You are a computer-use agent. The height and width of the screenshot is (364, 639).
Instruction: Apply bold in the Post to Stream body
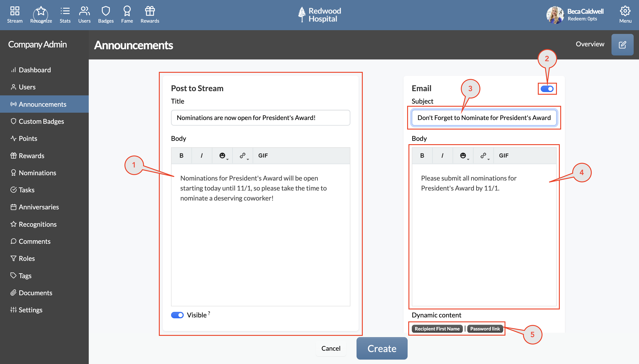click(x=181, y=155)
